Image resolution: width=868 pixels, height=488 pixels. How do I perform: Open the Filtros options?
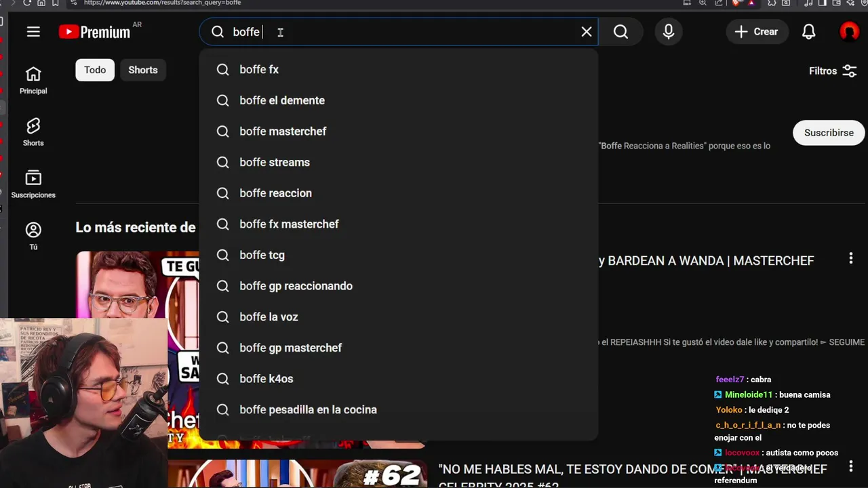833,70
